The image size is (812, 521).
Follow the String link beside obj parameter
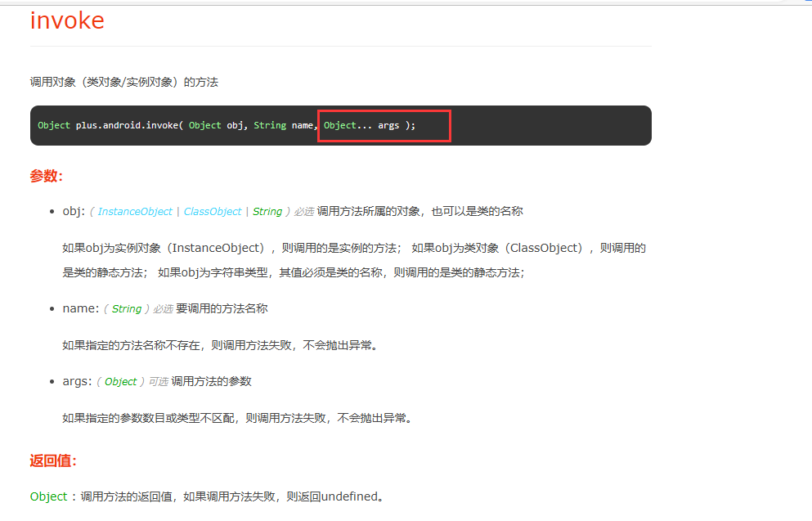tap(267, 211)
